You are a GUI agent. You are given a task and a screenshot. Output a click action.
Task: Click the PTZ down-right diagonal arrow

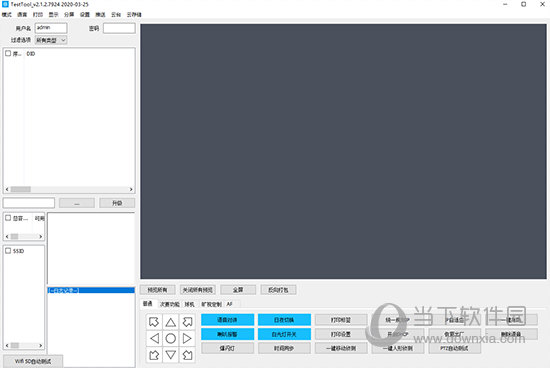187,355
